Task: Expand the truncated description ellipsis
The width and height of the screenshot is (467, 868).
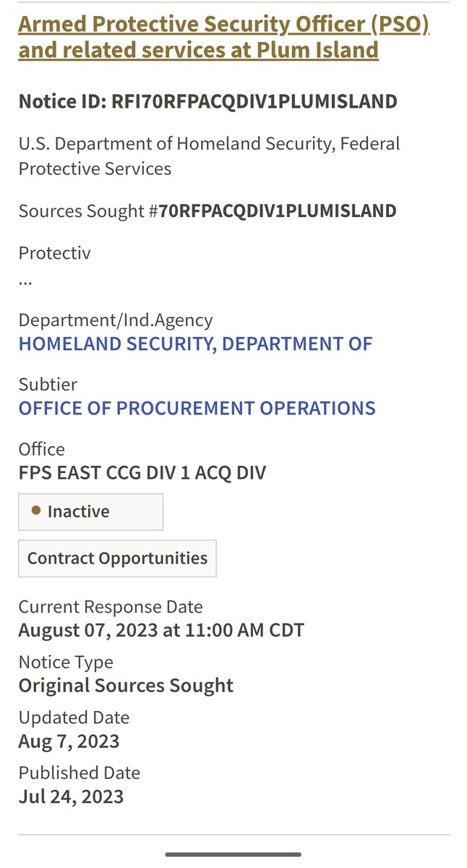Action: click(25, 281)
